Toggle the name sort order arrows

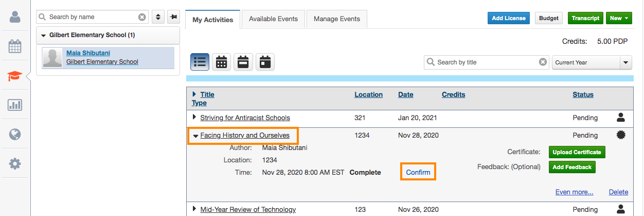click(158, 17)
